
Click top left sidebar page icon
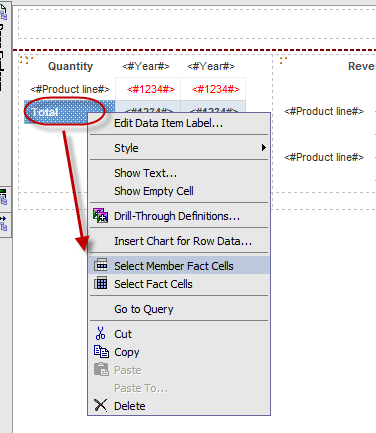pos(3,13)
